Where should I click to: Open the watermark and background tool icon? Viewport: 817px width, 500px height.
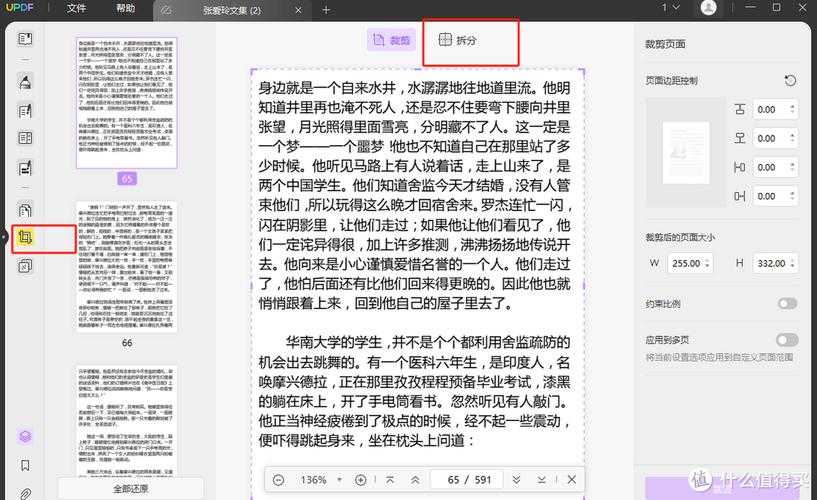(25, 266)
